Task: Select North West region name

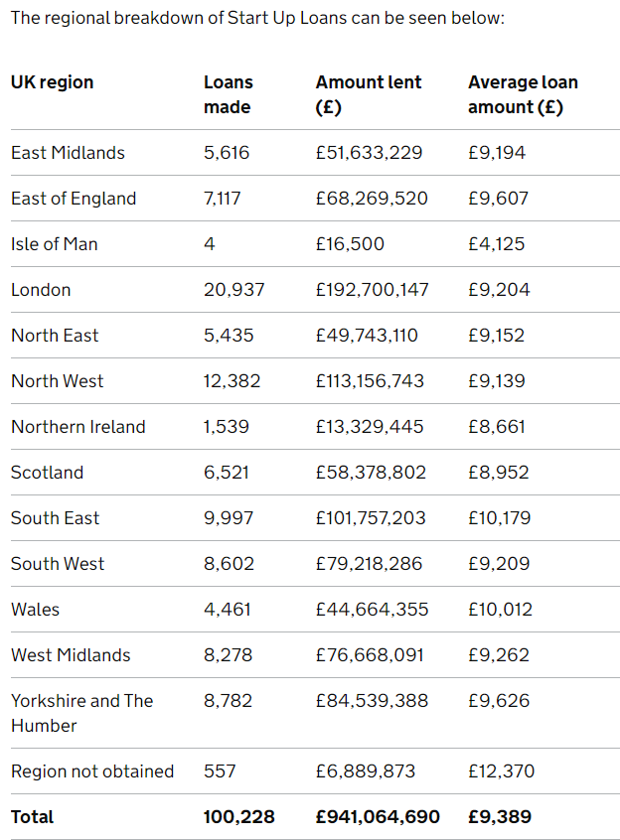Action: (x=58, y=381)
